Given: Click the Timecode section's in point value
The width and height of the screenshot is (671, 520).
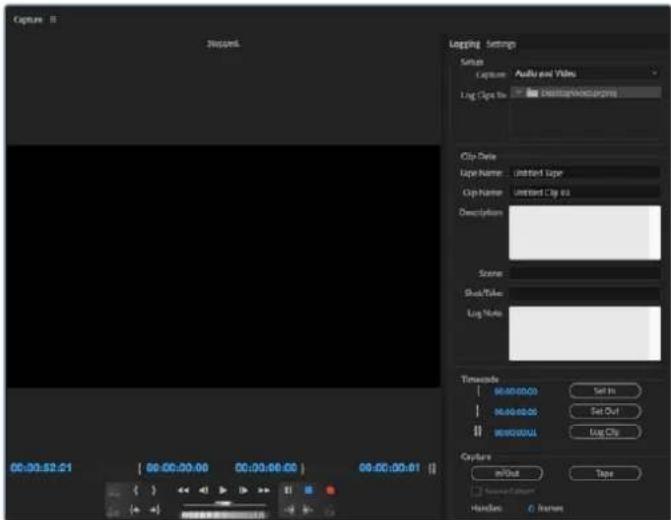Looking at the screenshot, I should [x=516, y=391].
